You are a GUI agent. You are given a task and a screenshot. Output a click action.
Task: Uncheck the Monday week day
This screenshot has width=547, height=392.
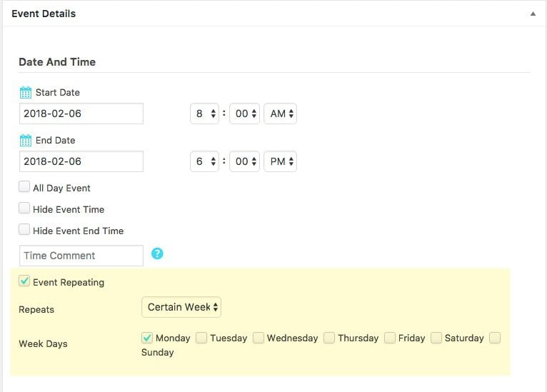[147, 338]
